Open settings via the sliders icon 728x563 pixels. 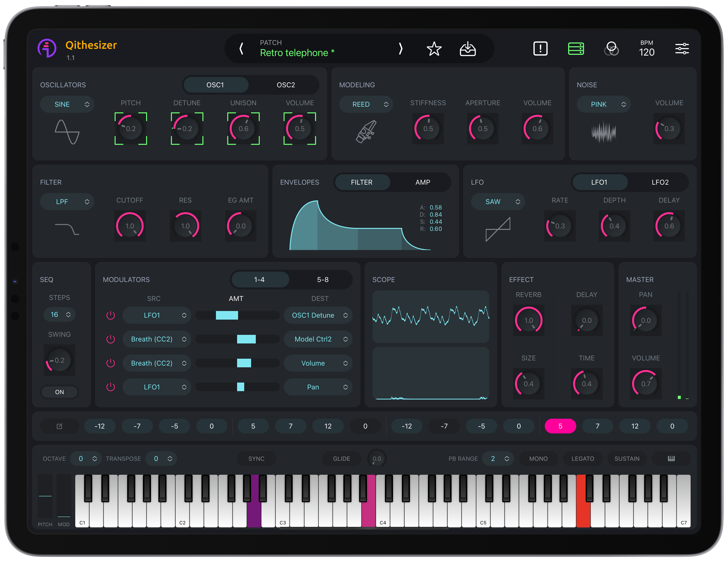coord(682,49)
